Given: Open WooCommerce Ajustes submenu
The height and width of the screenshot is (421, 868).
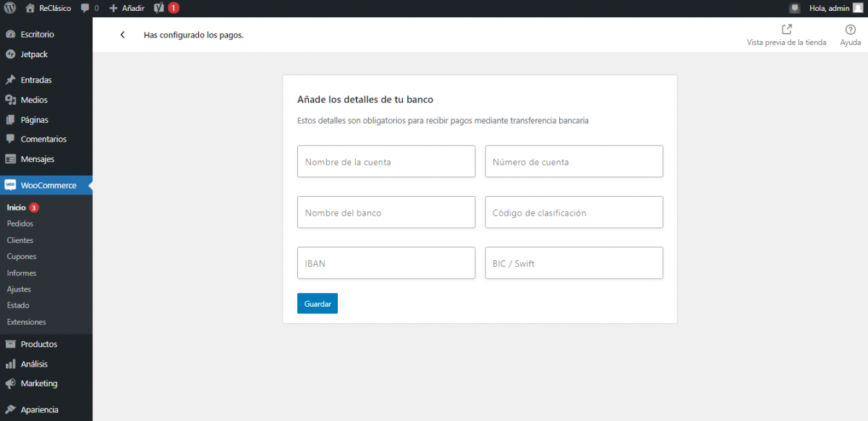Looking at the screenshot, I should [19, 289].
